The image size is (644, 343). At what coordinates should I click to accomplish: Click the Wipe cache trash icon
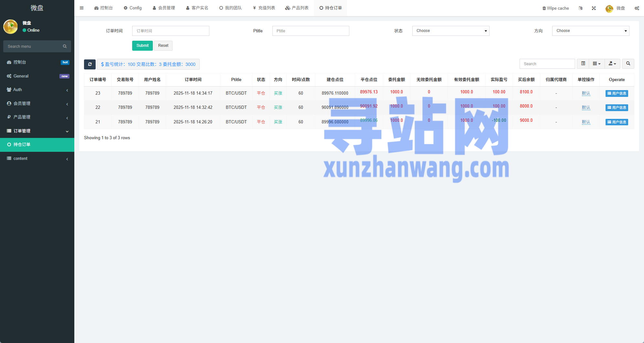click(544, 8)
